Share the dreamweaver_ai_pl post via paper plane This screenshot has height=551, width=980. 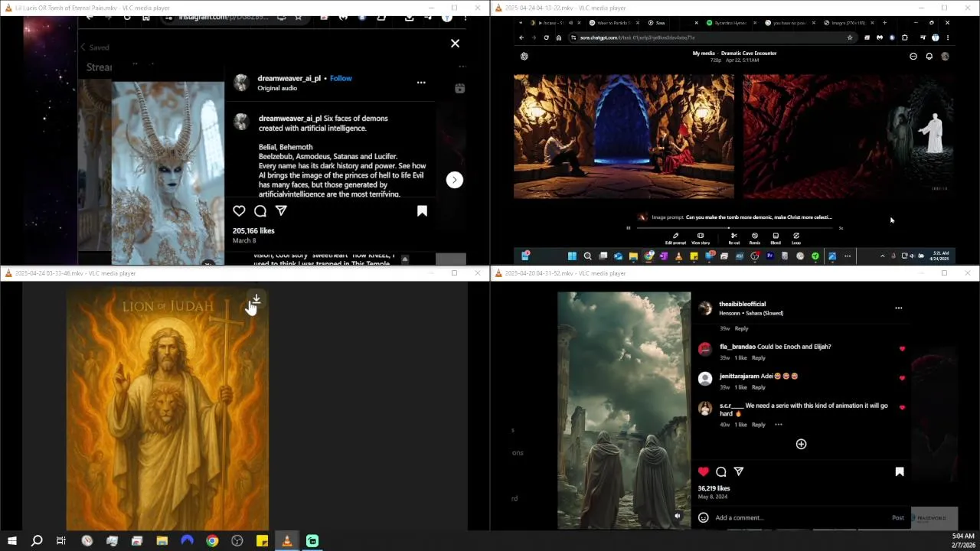281,211
